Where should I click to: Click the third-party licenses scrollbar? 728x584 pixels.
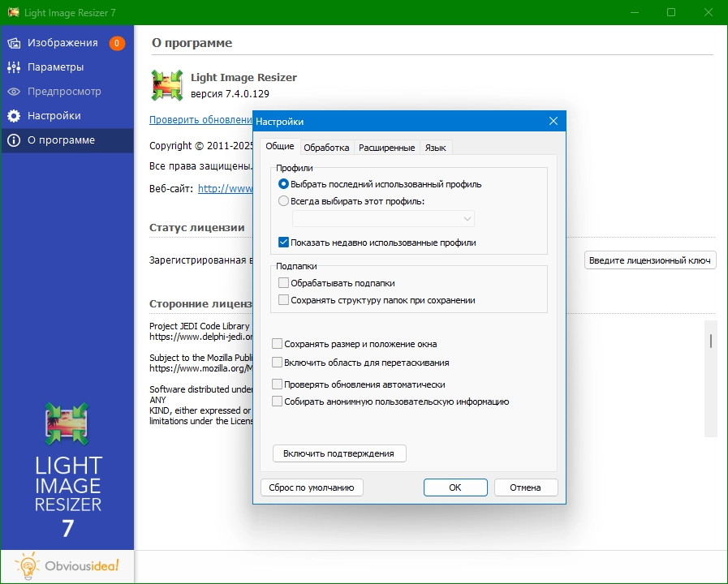pyautogui.click(x=711, y=378)
